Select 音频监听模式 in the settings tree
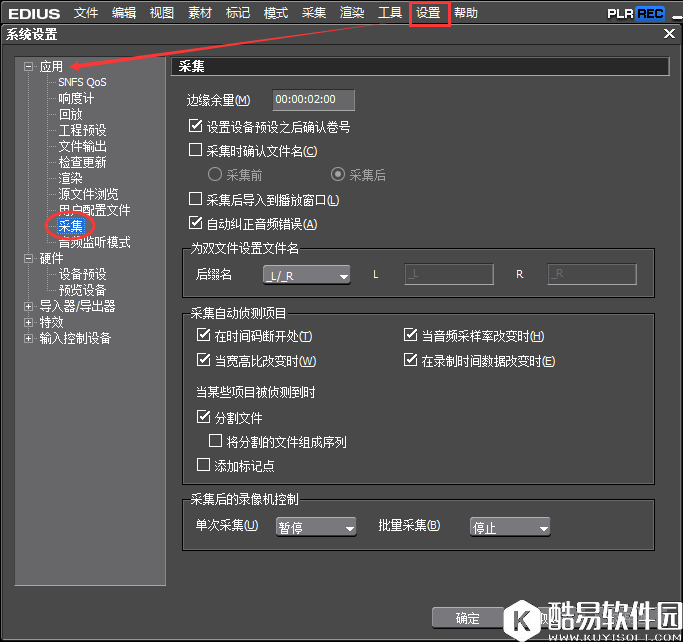The width and height of the screenshot is (683, 642). point(94,243)
